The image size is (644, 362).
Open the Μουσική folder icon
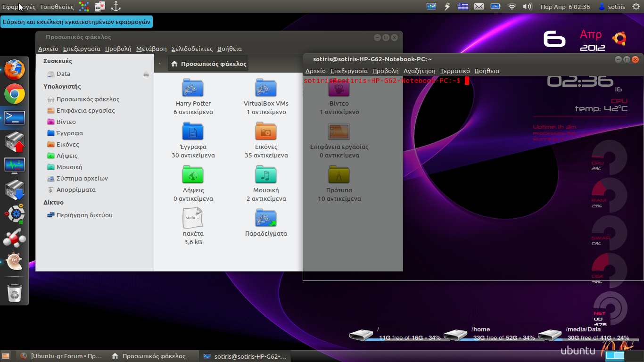(x=266, y=175)
